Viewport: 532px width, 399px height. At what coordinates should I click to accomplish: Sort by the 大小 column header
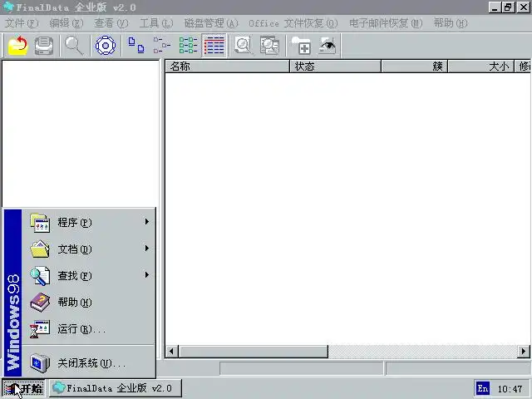pyautogui.click(x=480, y=66)
